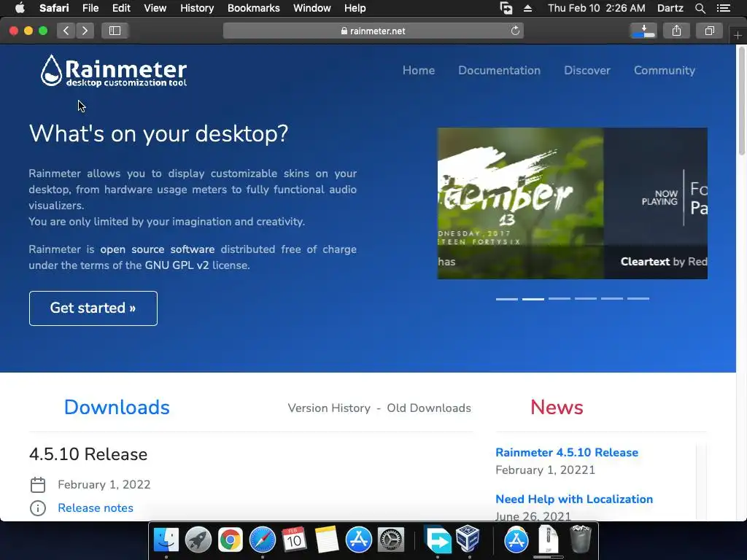Open Discover nav link
This screenshot has width=747, height=560.
[587, 71]
